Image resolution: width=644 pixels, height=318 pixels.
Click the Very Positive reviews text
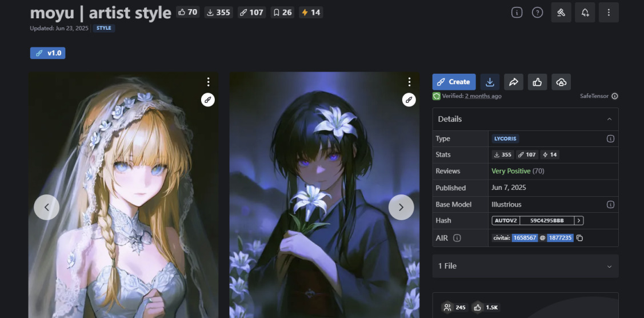[x=511, y=171]
